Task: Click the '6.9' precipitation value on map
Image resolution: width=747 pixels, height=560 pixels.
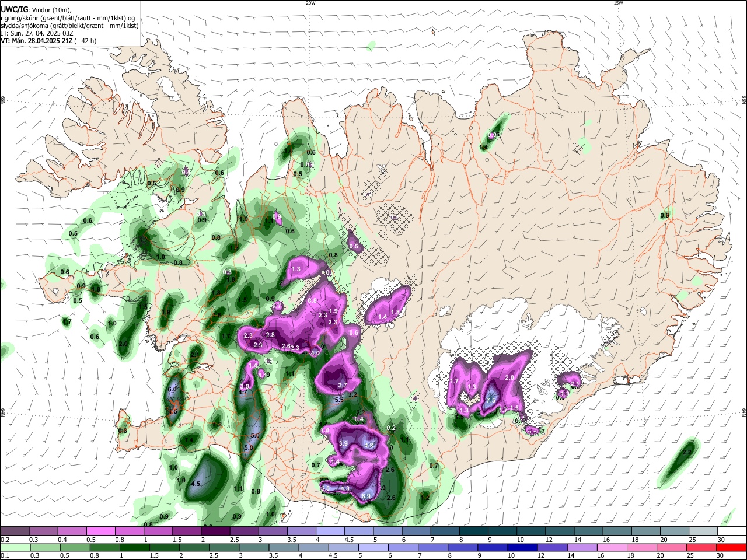Action: click(x=366, y=496)
